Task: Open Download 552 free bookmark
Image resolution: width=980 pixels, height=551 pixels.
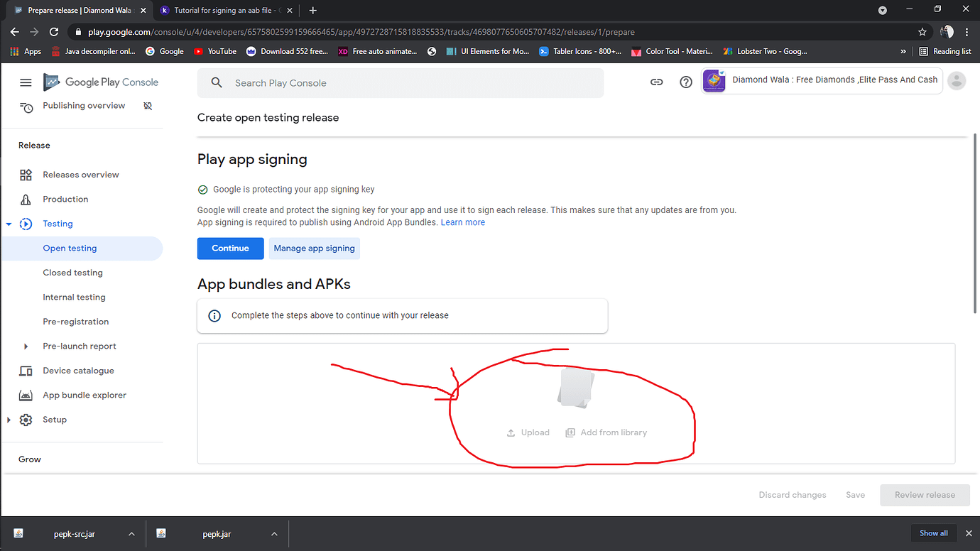Action: (288, 51)
